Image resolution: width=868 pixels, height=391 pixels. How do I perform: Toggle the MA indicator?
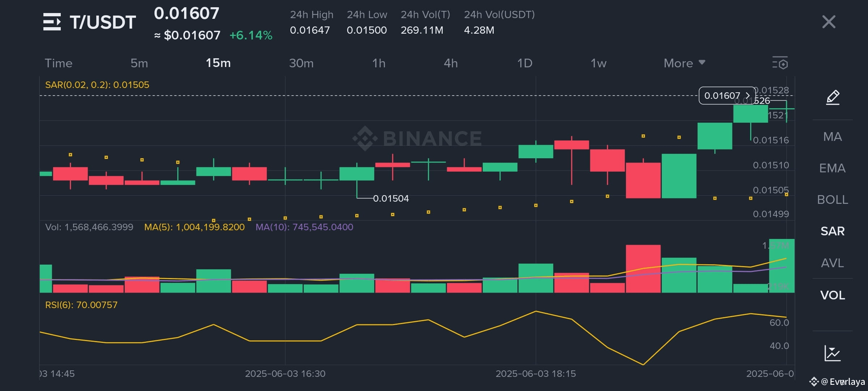832,136
